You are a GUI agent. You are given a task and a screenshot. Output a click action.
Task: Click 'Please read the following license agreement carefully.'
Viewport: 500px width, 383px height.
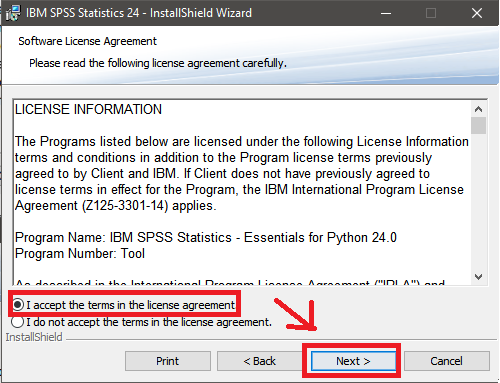click(158, 63)
